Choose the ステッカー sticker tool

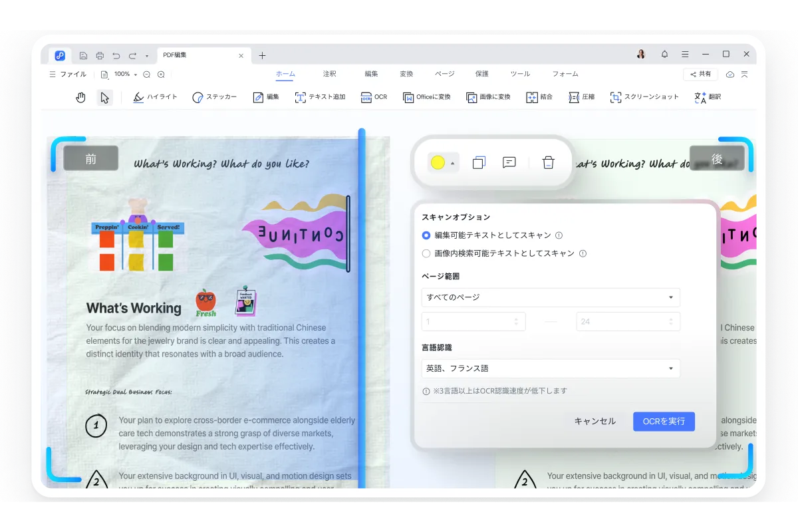point(214,97)
